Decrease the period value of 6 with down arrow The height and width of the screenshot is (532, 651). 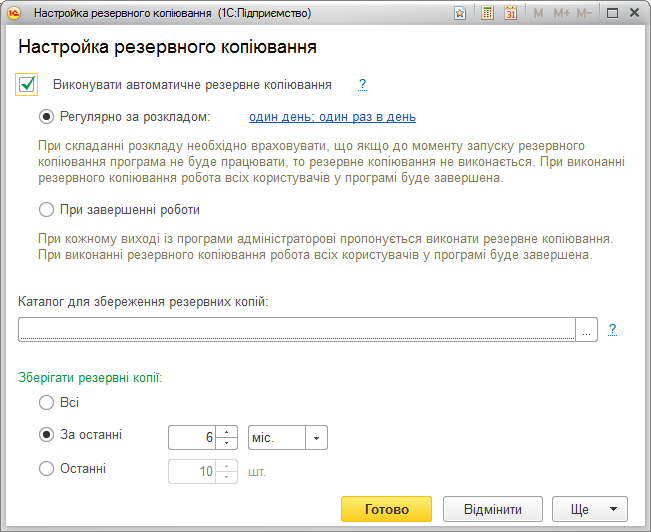226,443
